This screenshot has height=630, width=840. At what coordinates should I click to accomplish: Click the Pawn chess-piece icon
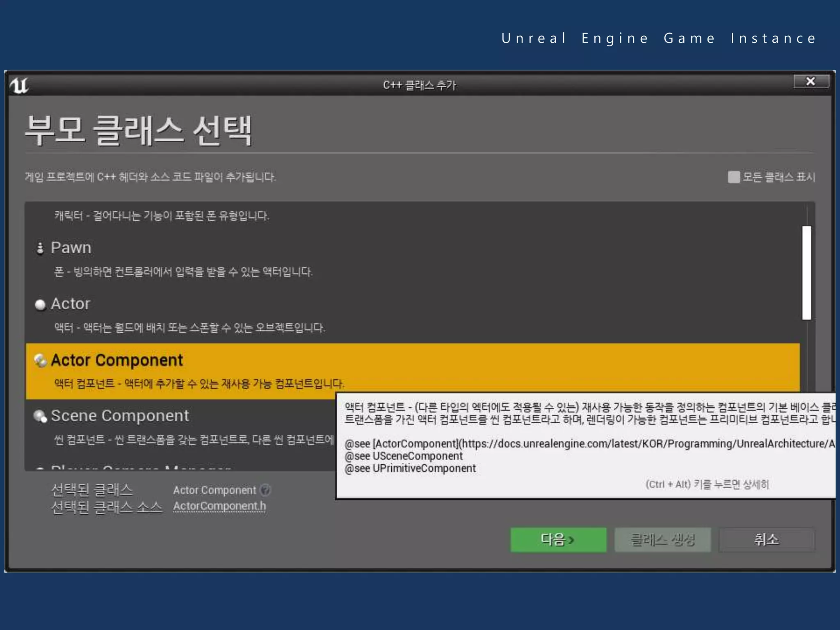click(x=40, y=248)
